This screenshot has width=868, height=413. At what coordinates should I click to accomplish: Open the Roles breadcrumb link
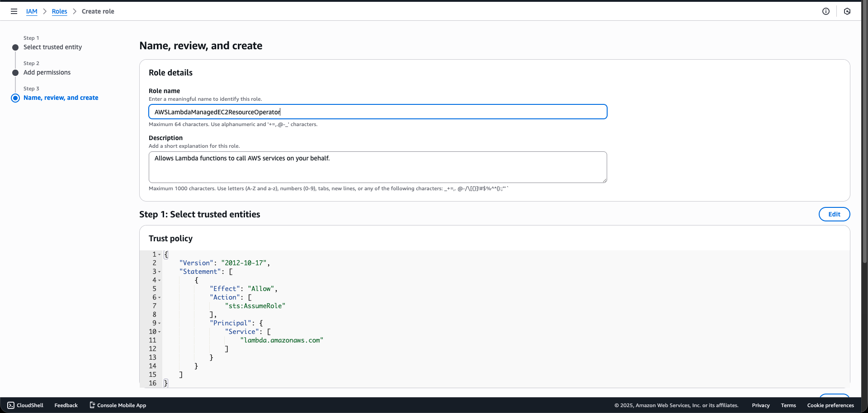click(59, 11)
